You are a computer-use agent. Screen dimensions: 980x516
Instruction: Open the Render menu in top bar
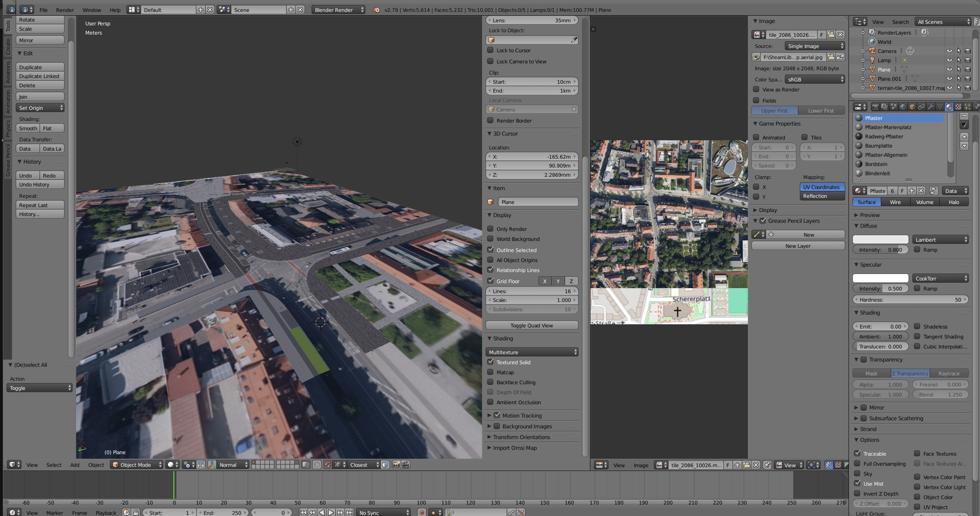pos(65,10)
